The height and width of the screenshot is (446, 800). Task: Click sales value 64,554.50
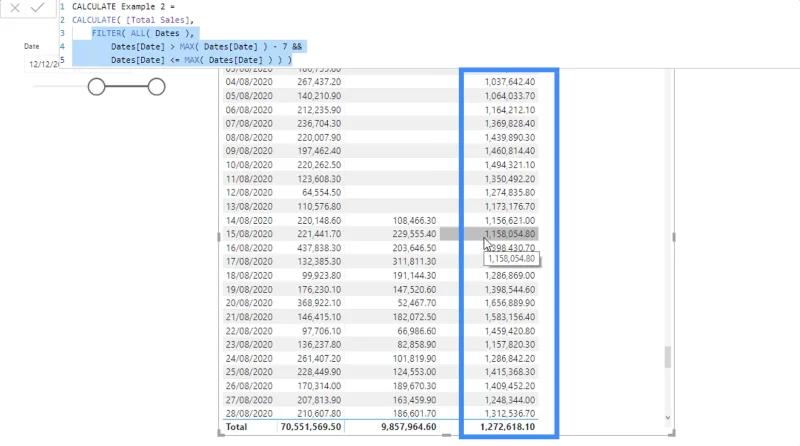[321, 192]
